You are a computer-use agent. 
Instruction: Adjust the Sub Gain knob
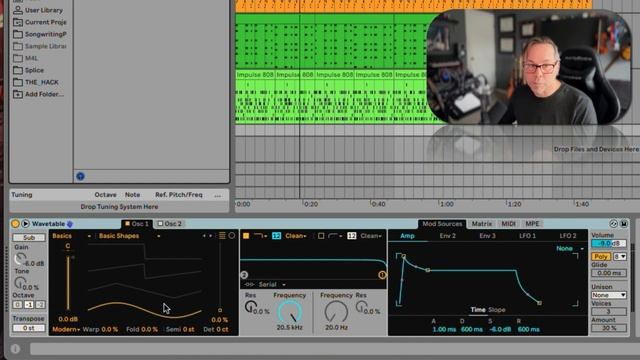click(20, 258)
